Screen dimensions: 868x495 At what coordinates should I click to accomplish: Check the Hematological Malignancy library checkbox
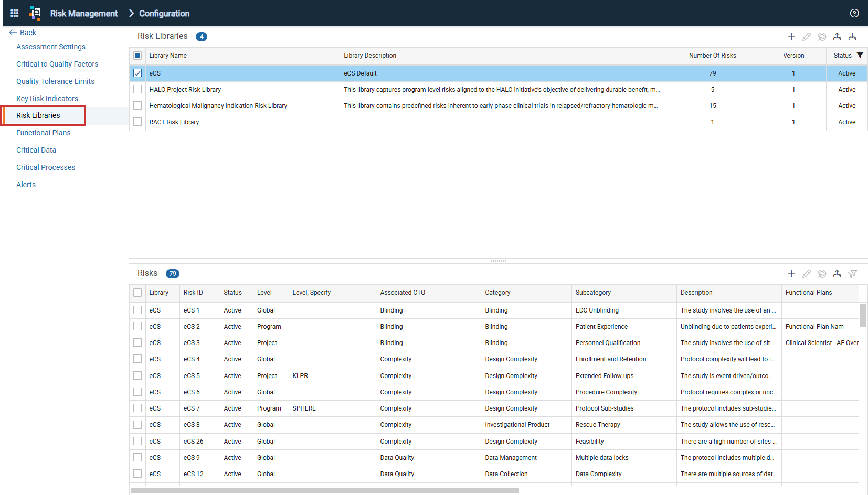pyautogui.click(x=137, y=106)
